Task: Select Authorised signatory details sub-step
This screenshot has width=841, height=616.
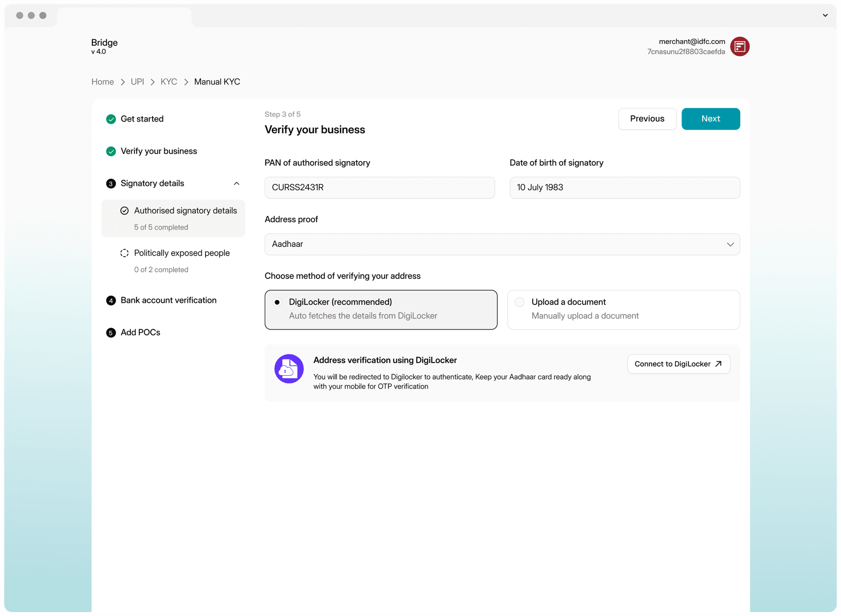Action: [x=173, y=218]
